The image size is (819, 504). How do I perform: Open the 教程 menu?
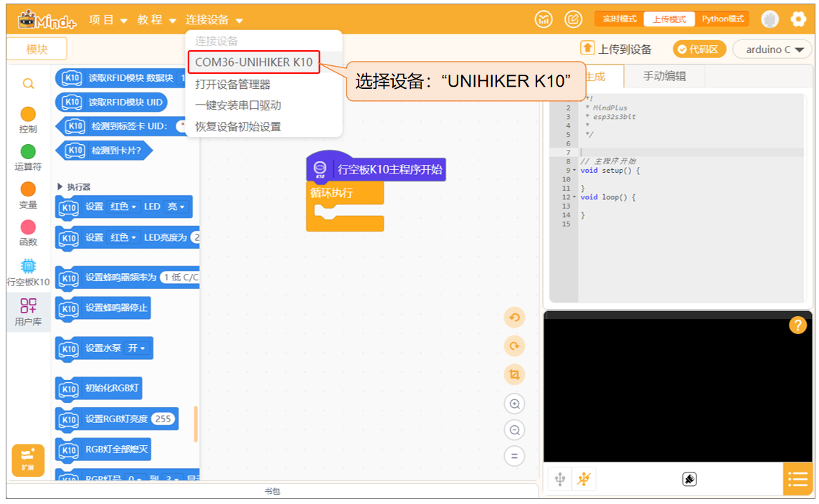pos(156,20)
